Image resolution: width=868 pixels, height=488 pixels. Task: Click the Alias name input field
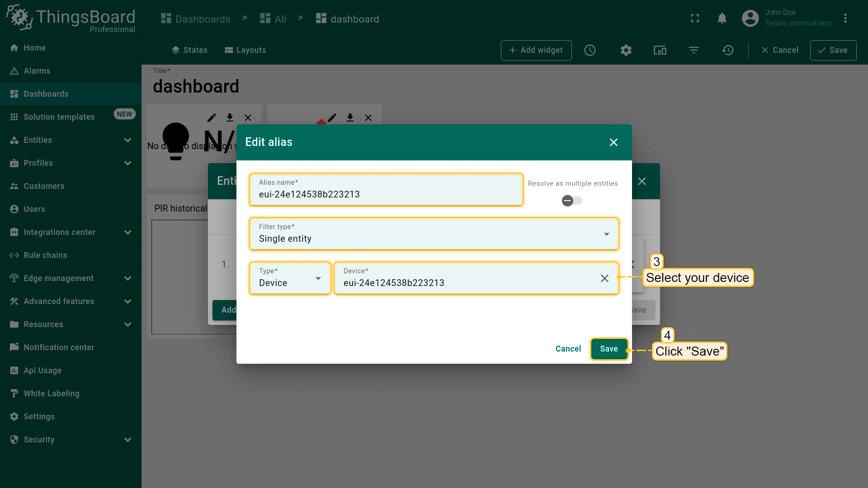click(x=386, y=194)
